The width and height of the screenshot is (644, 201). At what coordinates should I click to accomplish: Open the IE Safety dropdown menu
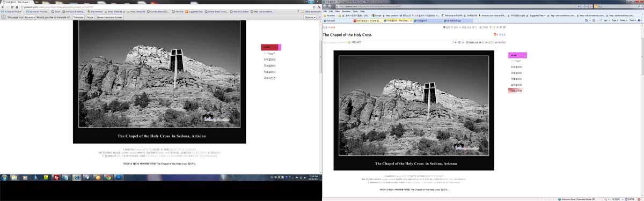point(624,20)
